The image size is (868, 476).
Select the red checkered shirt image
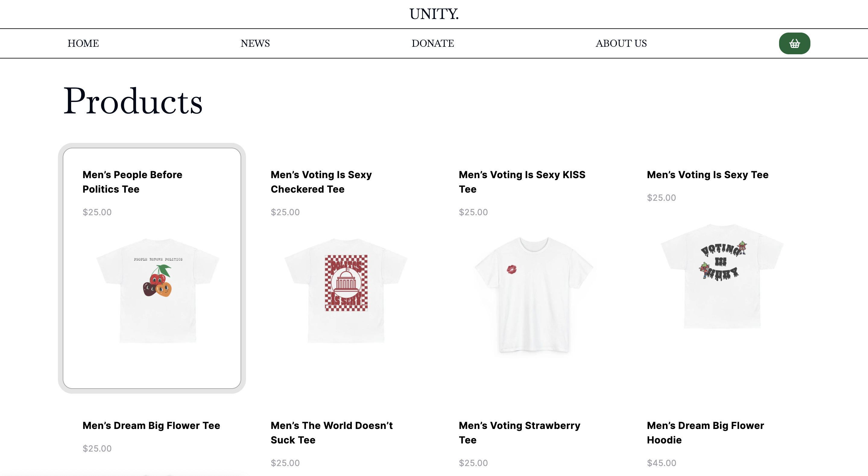[x=346, y=290]
